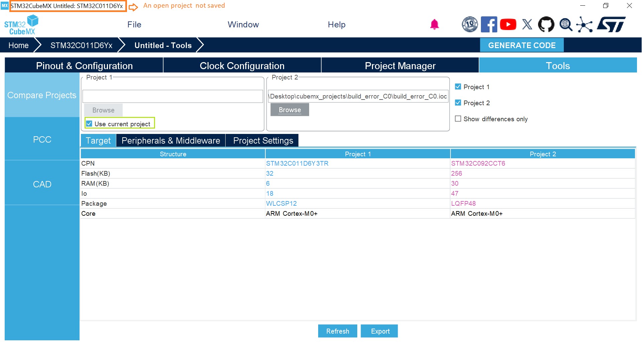Toggle the Use current project checkbox
This screenshot has height=351, width=644.
89,124
